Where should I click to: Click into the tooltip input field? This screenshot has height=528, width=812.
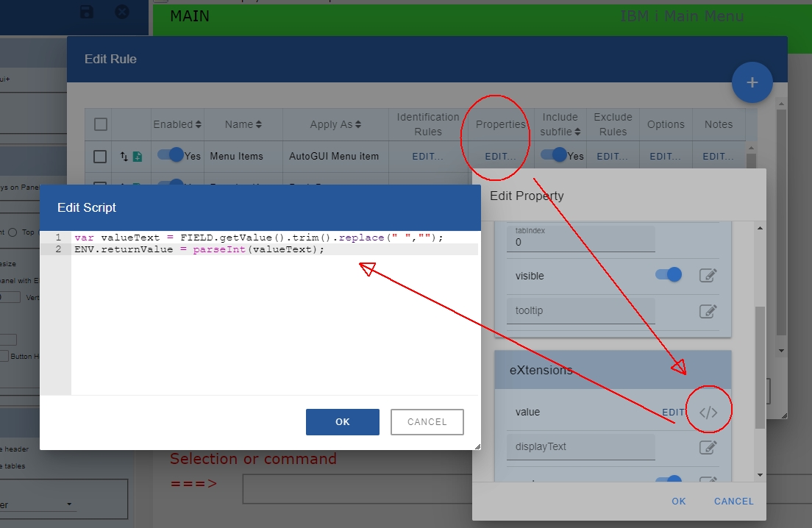581,311
